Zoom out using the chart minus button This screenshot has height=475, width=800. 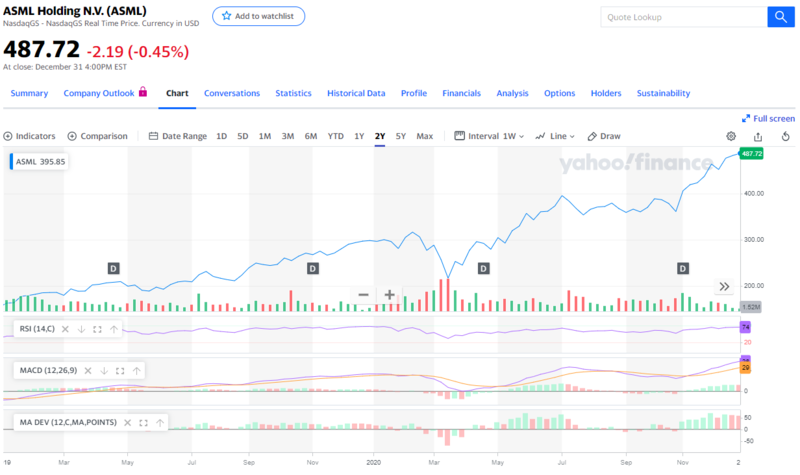pos(363,295)
